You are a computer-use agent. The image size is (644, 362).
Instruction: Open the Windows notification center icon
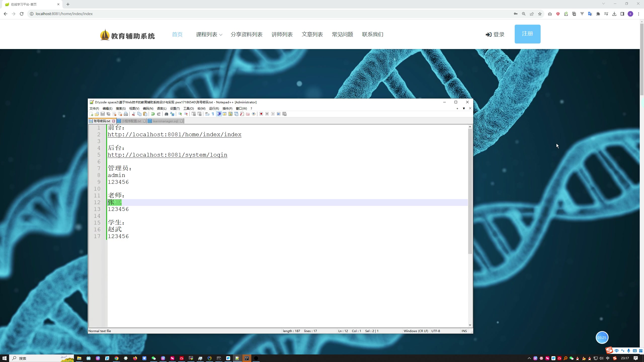point(636,358)
